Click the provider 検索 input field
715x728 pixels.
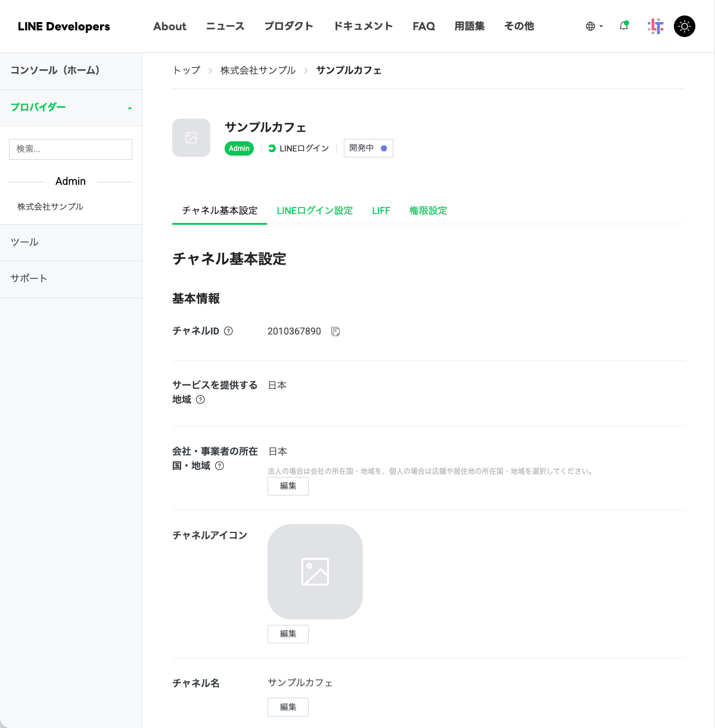click(x=70, y=149)
